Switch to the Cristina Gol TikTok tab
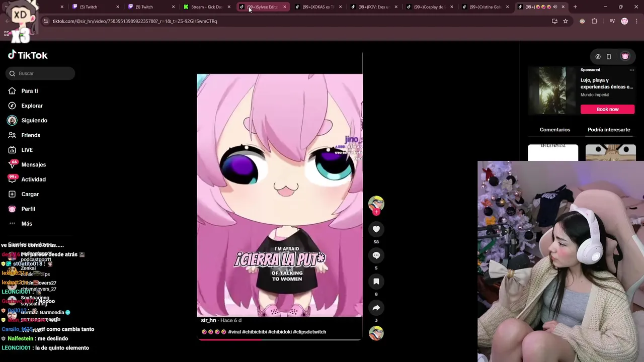 (x=485, y=7)
